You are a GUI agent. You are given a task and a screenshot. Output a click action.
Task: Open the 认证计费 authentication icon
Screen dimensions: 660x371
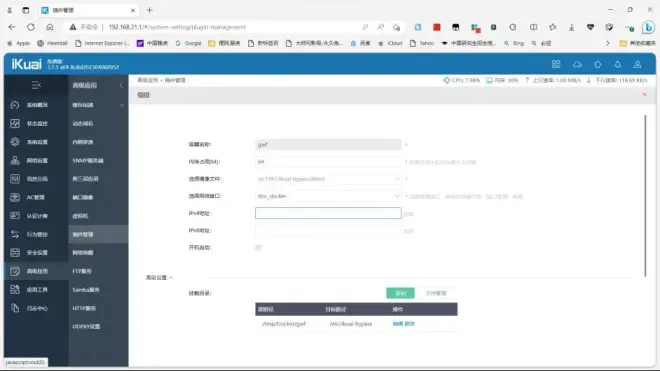click(15, 216)
